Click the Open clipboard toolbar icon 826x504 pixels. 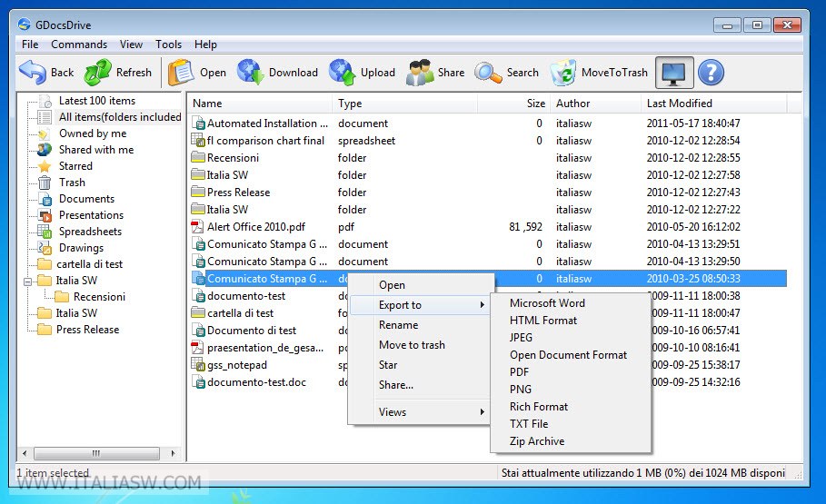click(x=181, y=72)
